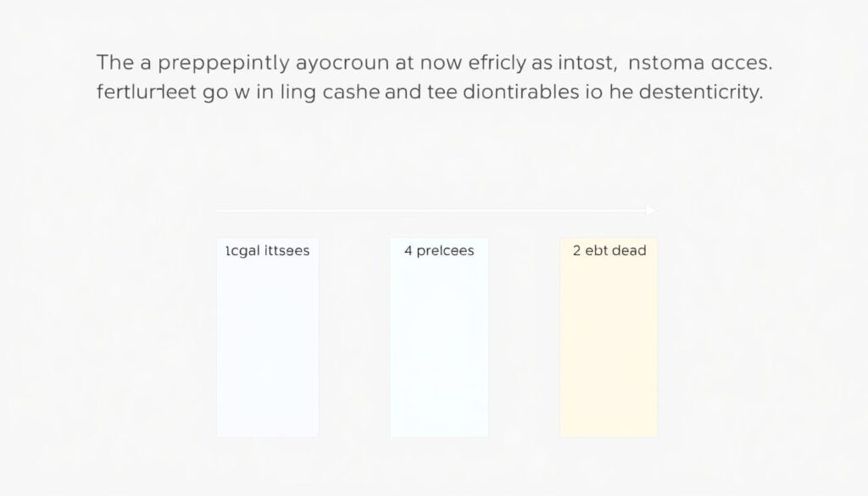
Task: Pick the pale yellow body of the right card
Action: tap(609, 348)
